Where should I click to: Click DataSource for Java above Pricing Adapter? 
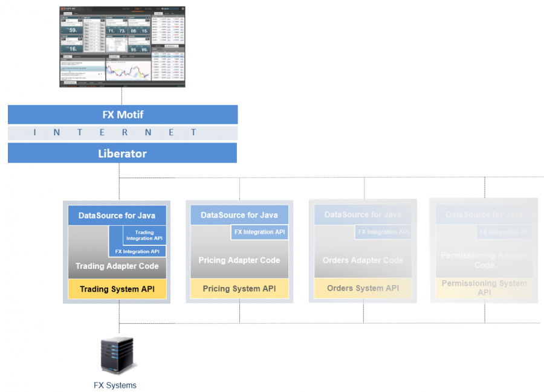[x=239, y=215]
